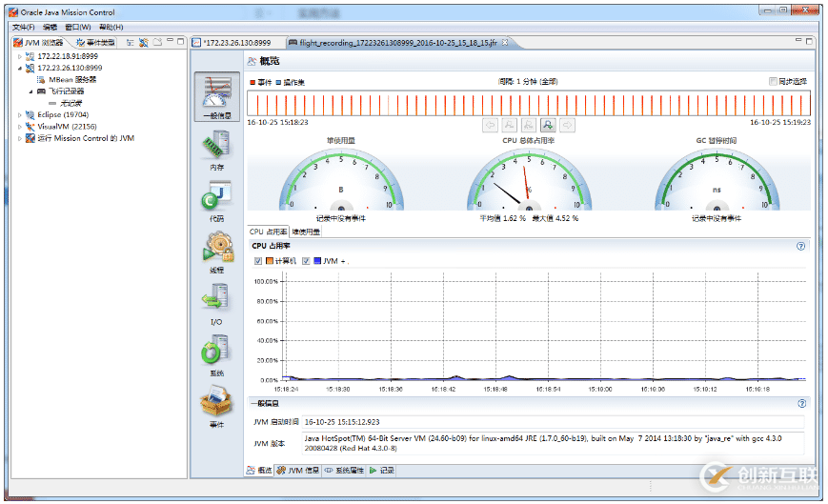This screenshot has height=504, width=828.
Task: Open the 一般信息 (General) tab group icon
Action: [x=217, y=96]
